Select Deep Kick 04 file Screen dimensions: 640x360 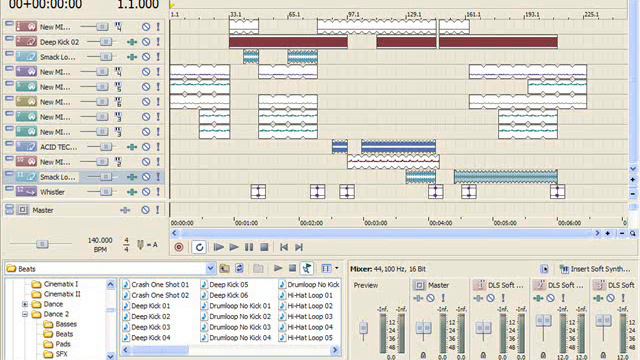(151, 338)
